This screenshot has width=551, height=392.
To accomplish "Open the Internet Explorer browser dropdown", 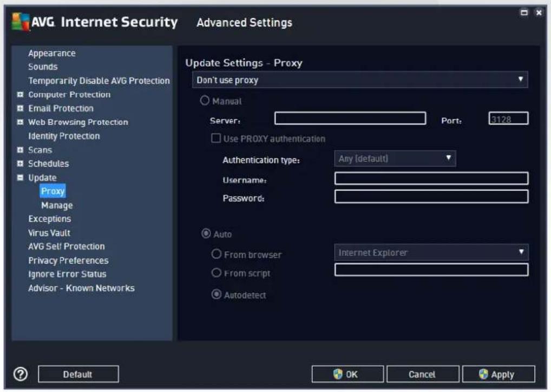I will [x=431, y=252].
